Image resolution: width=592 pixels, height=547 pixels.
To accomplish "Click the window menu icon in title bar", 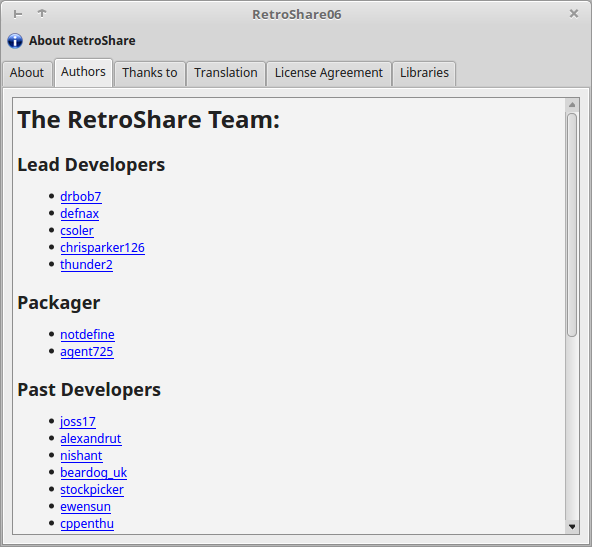I will coord(18,14).
